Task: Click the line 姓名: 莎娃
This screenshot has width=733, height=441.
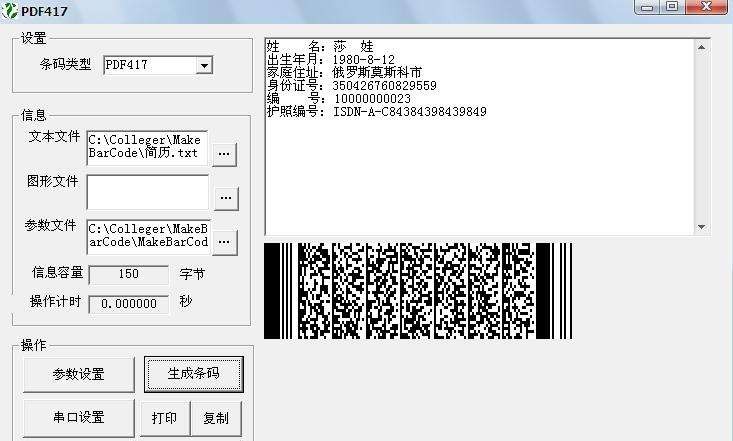Action: pos(320,47)
